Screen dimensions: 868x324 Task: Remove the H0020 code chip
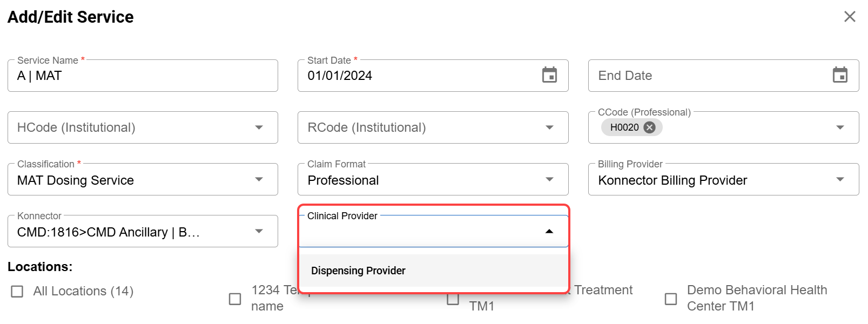tap(650, 127)
